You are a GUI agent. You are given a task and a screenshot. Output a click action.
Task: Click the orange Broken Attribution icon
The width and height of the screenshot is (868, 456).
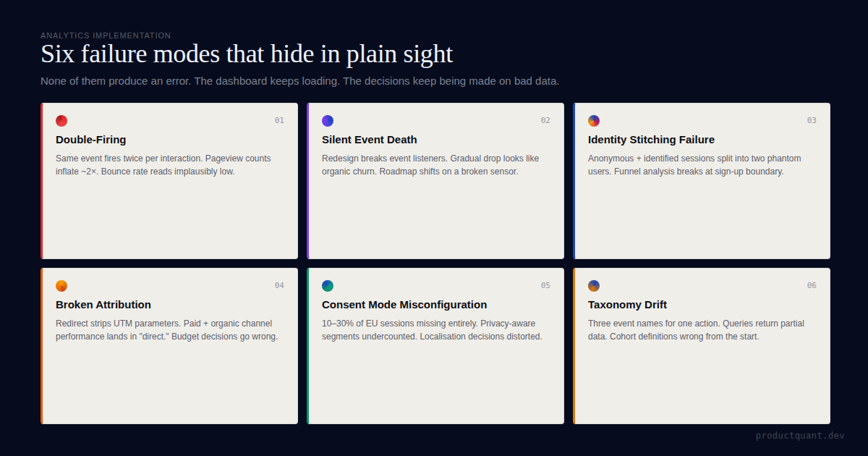[61, 286]
